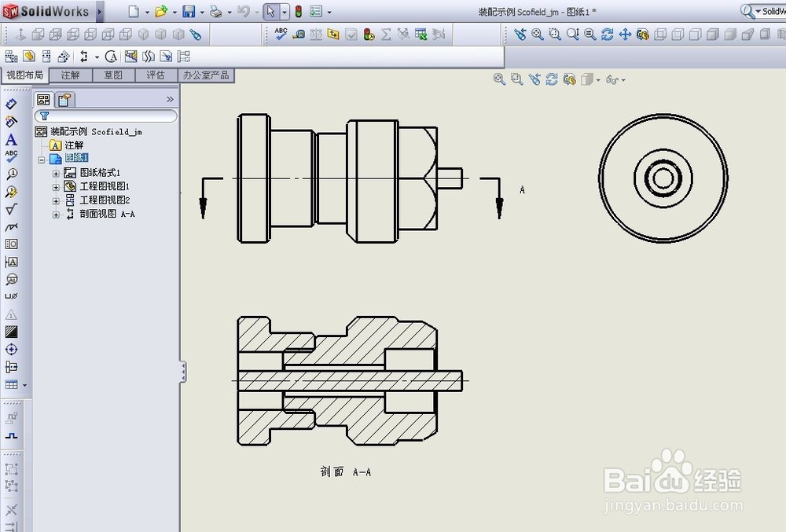Select the Note annotation tool on left toolbar
The image size is (786, 532).
pyautogui.click(x=10, y=140)
